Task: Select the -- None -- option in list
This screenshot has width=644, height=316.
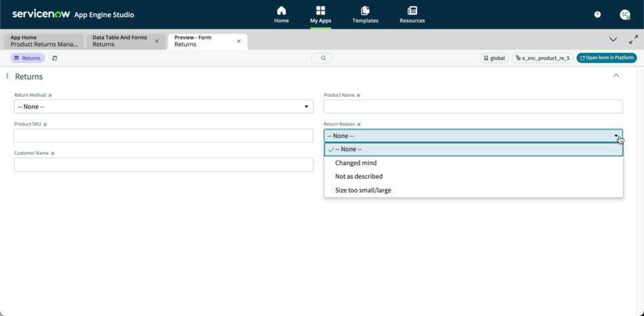Action: 473,150
